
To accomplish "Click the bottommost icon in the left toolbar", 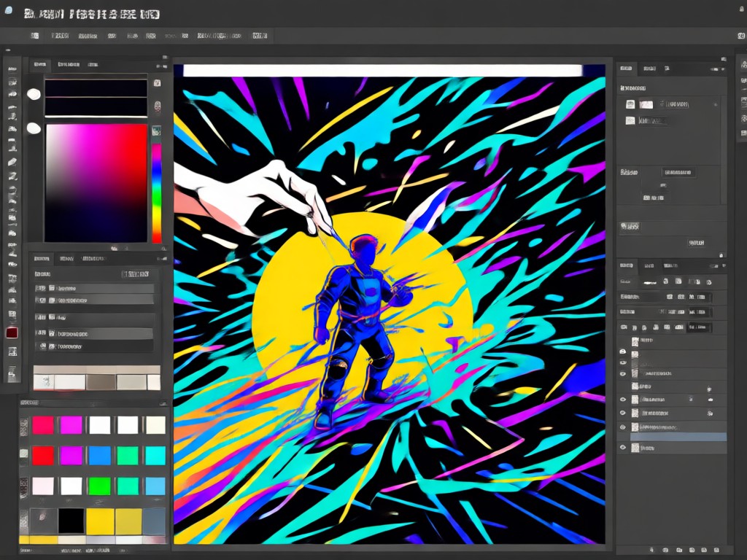I will pyautogui.click(x=12, y=373).
